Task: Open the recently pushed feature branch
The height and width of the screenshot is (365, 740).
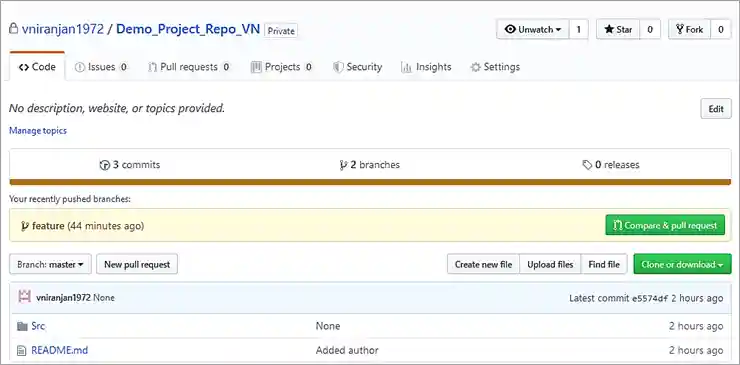Action: 48,226
